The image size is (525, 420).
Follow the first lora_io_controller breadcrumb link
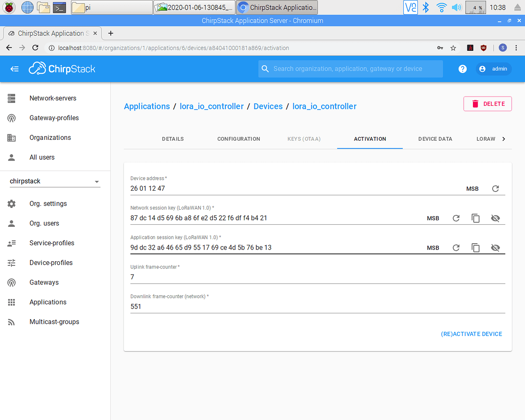point(212,106)
